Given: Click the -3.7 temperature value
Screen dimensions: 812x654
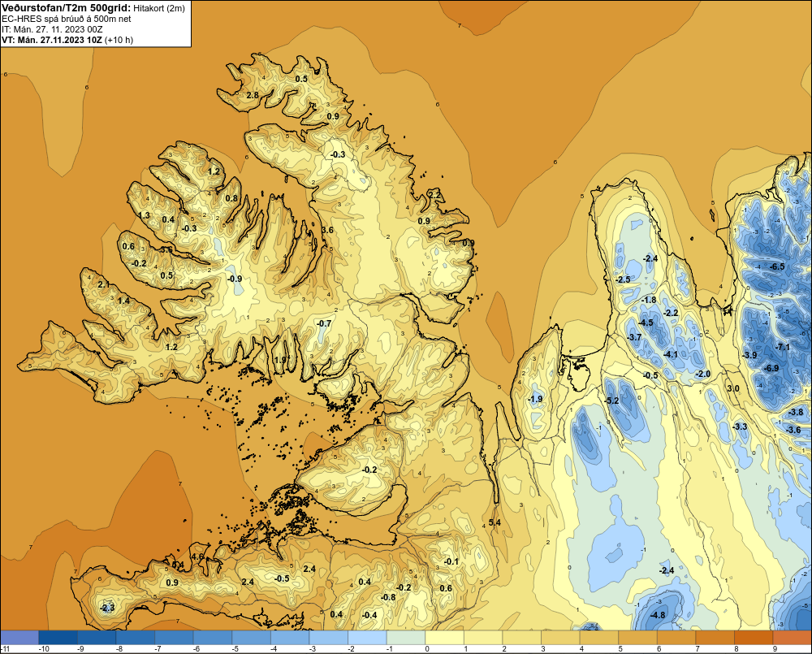Looking at the screenshot, I should pos(634,337).
